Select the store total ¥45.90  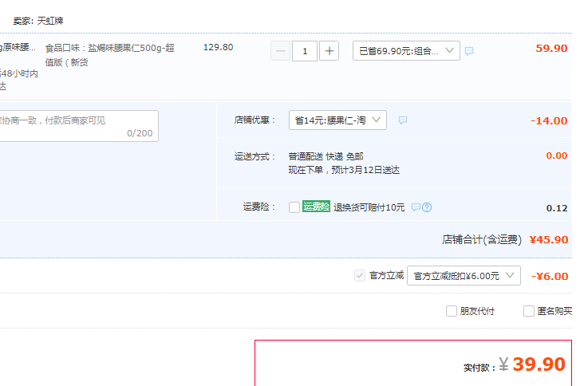pos(549,239)
